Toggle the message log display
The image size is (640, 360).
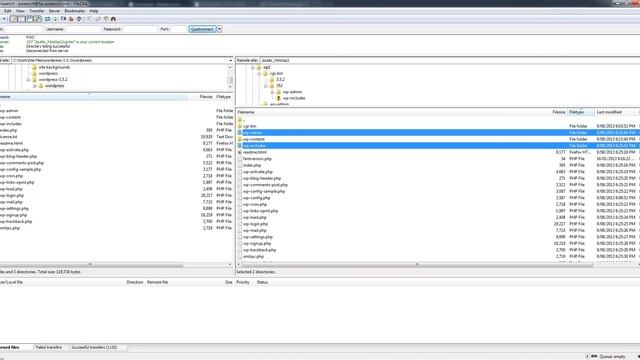(x=13, y=19)
